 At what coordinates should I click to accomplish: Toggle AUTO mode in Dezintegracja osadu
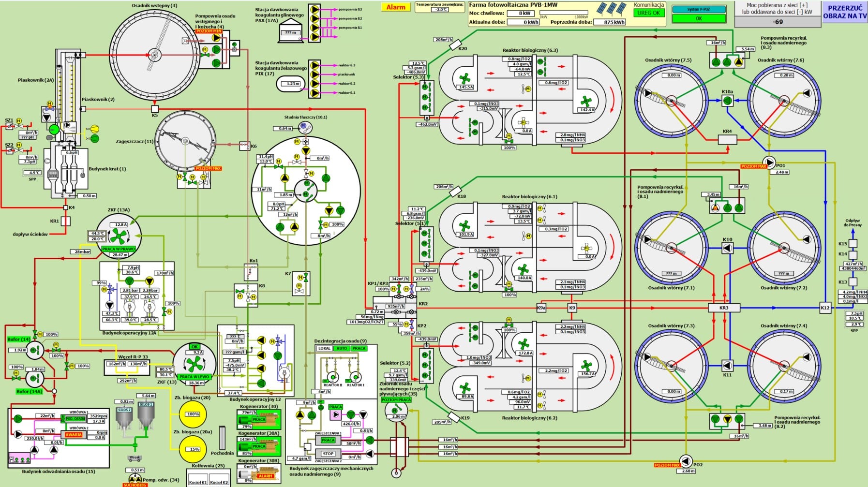pyautogui.click(x=342, y=348)
